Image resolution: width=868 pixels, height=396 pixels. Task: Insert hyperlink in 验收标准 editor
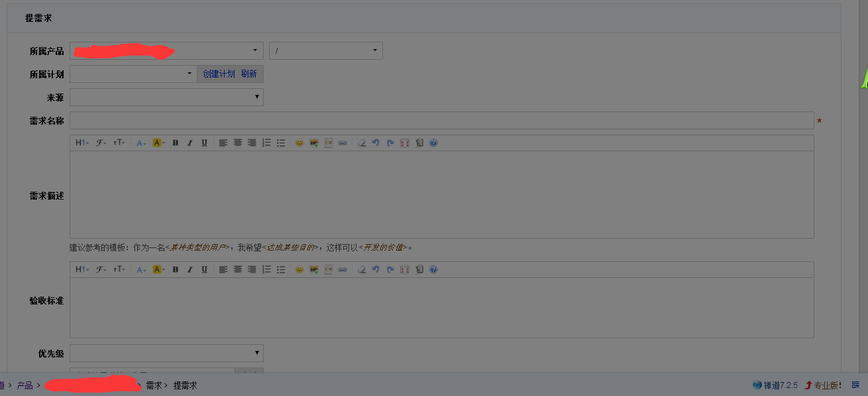click(343, 269)
